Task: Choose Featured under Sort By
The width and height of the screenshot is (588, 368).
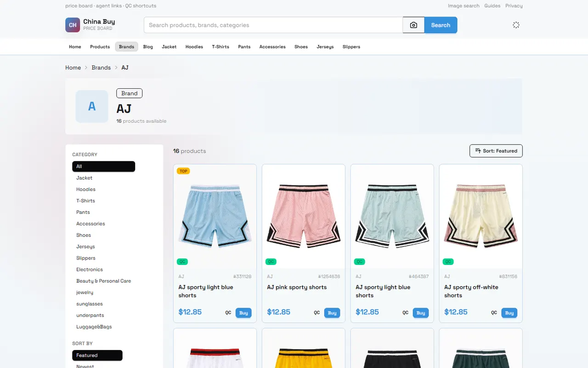Action: tap(97, 356)
